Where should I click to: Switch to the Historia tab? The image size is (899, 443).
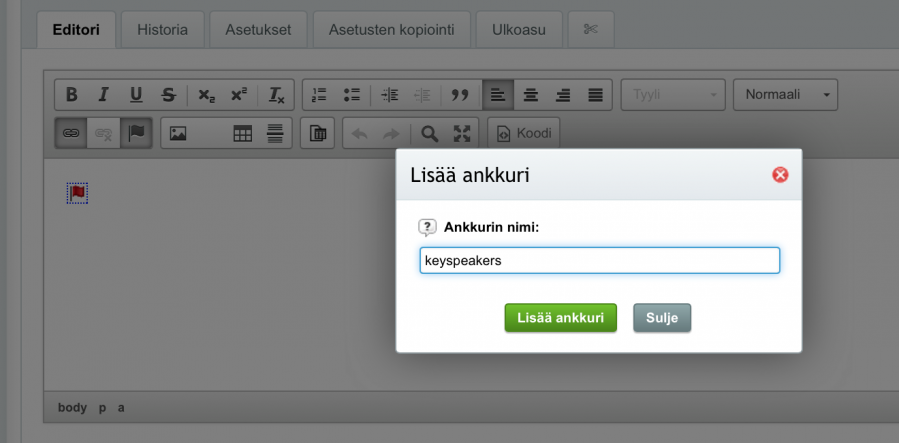point(162,30)
